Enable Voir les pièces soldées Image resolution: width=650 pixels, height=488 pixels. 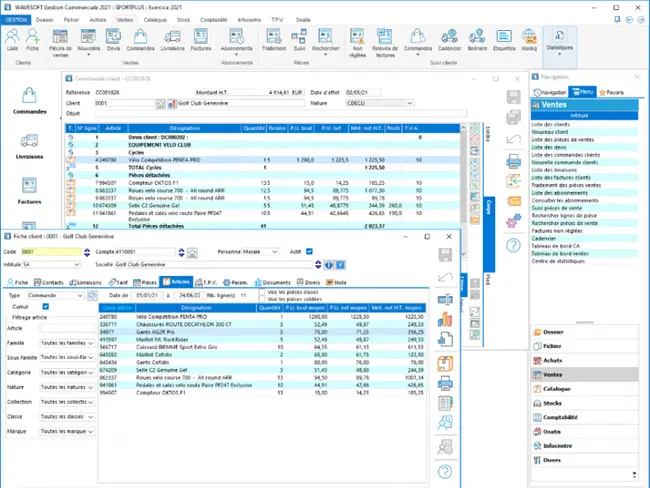(x=262, y=299)
